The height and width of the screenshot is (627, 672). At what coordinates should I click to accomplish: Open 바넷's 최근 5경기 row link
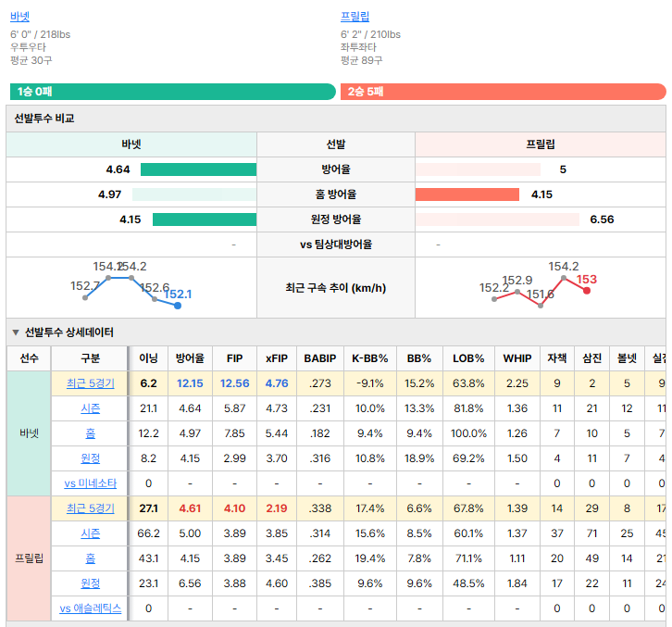click(91, 383)
